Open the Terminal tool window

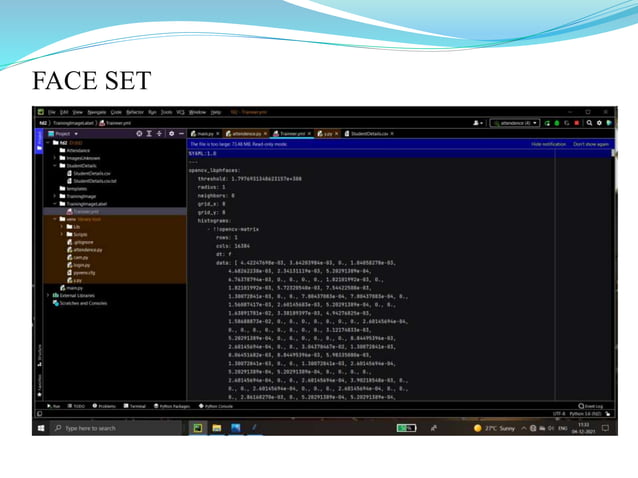coord(135,406)
